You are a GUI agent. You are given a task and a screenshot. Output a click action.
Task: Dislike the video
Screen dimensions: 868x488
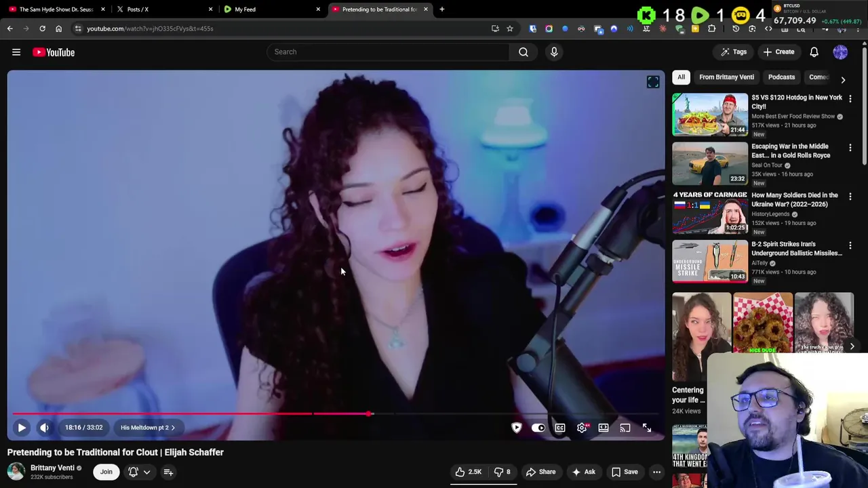pos(502,472)
